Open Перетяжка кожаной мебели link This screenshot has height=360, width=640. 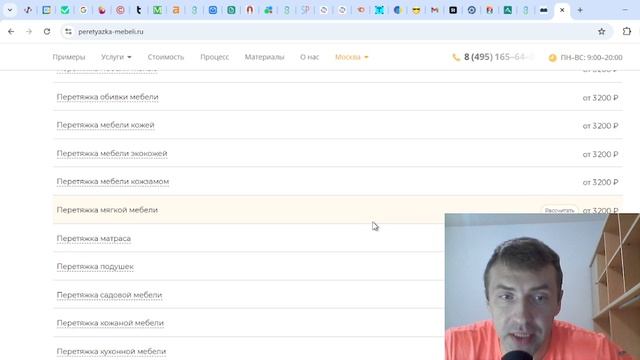click(110, 323)
